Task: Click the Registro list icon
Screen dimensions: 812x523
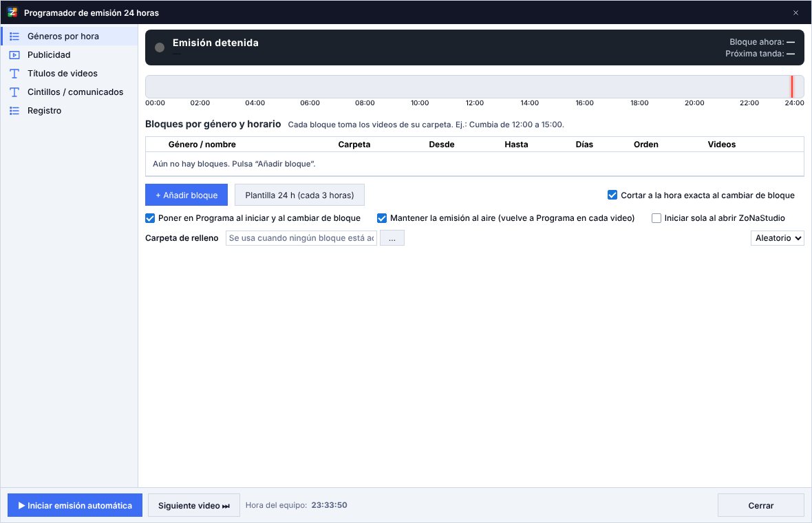Action: [x=14, y=111]
